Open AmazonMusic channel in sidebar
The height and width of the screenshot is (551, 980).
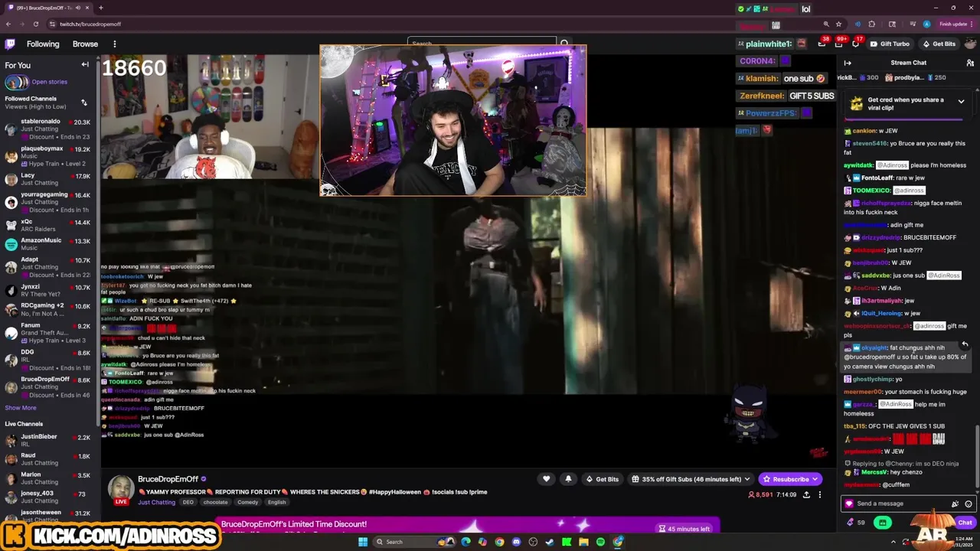point(47,244)
